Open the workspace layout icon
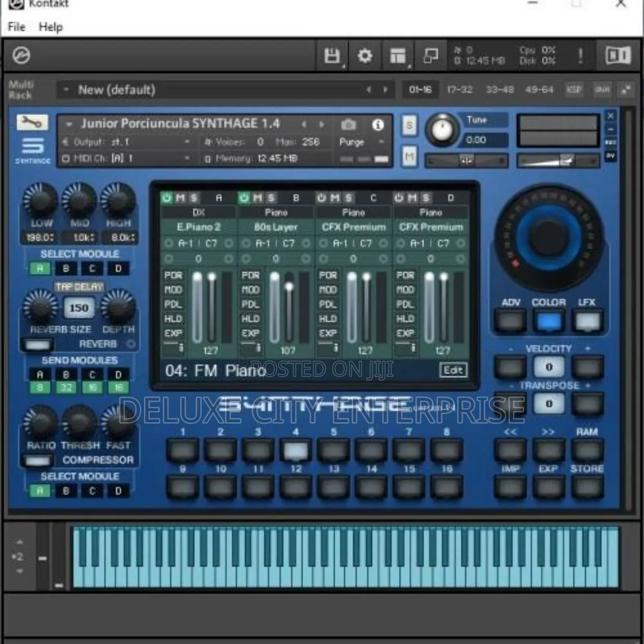The image size is (644, 644). [398, 56]
